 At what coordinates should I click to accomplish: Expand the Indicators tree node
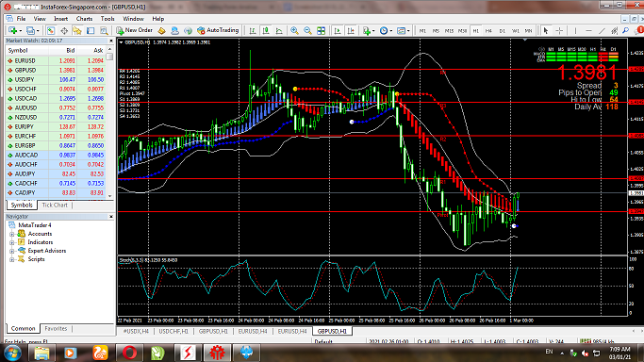coord(12,242)
